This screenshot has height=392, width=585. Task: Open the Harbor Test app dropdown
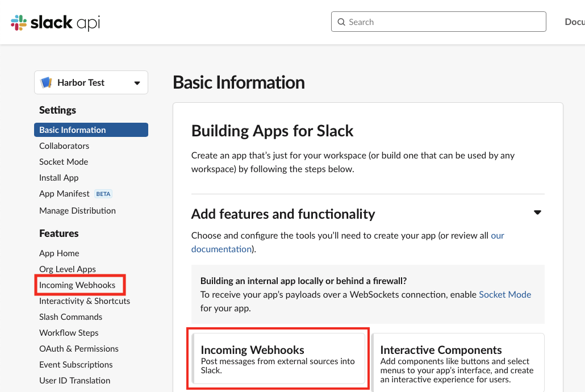(91, 82)
